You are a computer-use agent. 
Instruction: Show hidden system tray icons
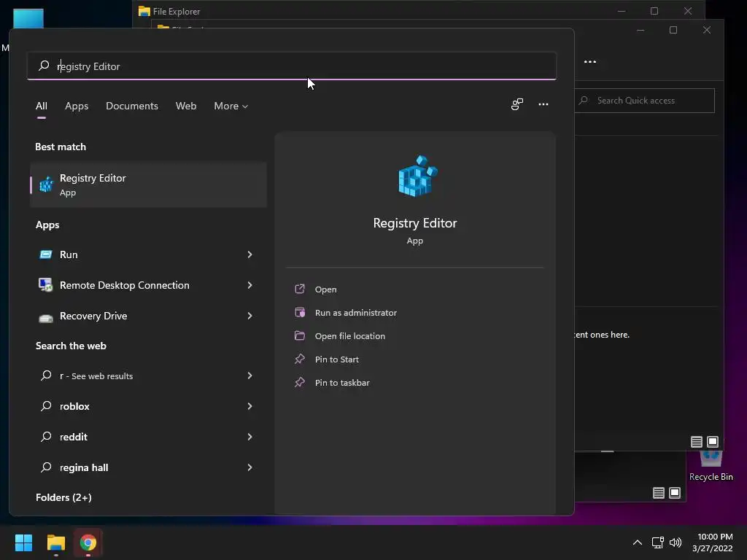click(637, 542)
